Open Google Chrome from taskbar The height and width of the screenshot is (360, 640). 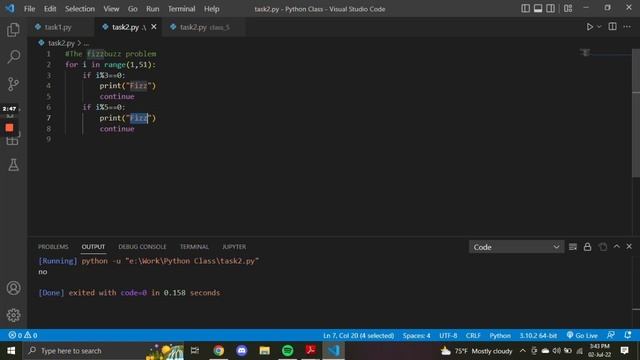pos(219,351)
